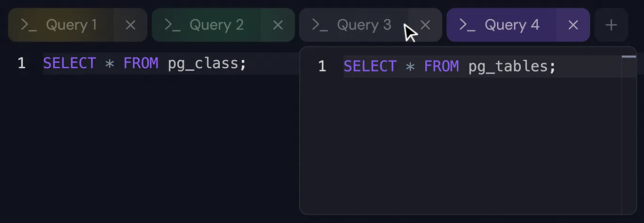The width and height of the screenshot is (644, 223).
Task: Click the terminal icon on Query 4 tab
Action: point(467,25)
